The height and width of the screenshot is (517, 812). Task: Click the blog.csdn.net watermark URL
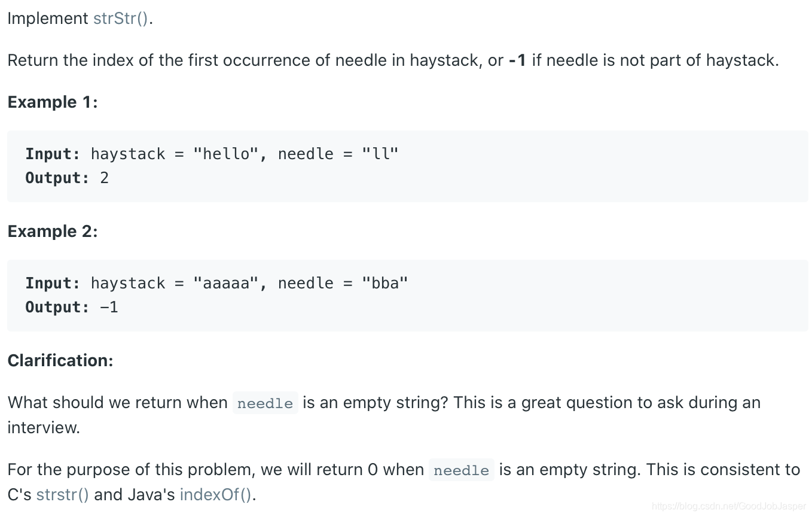coord(729,506)
